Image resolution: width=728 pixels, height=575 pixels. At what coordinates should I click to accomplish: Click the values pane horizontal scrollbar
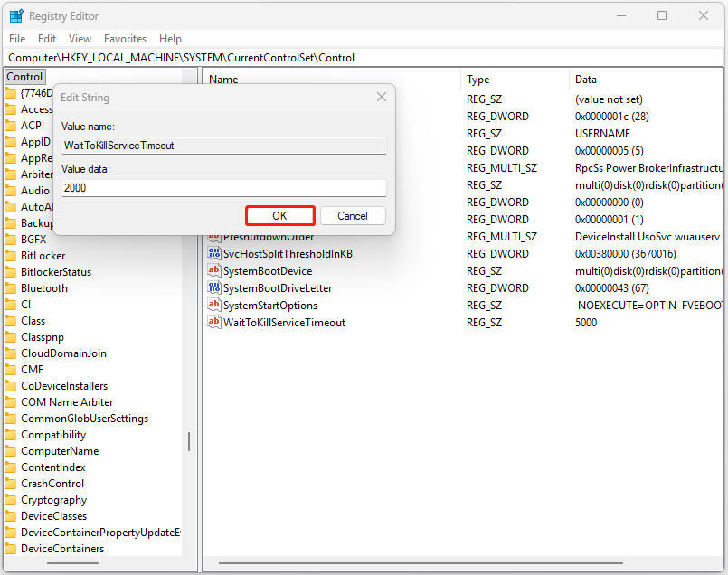[x=421, y=563]
